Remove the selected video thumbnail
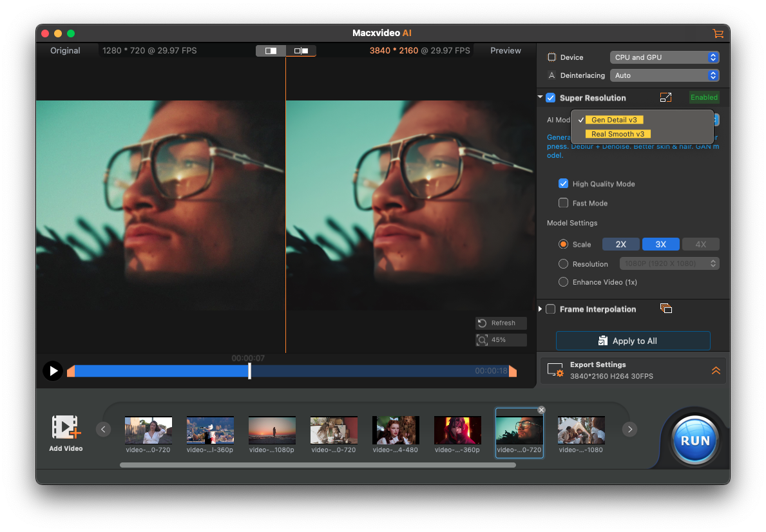 tap(541, 410)
